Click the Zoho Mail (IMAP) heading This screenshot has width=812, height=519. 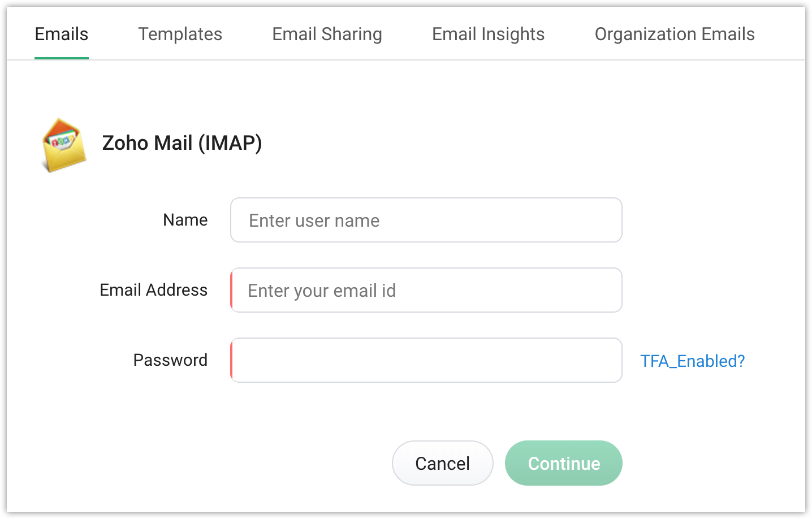point(182,143)
